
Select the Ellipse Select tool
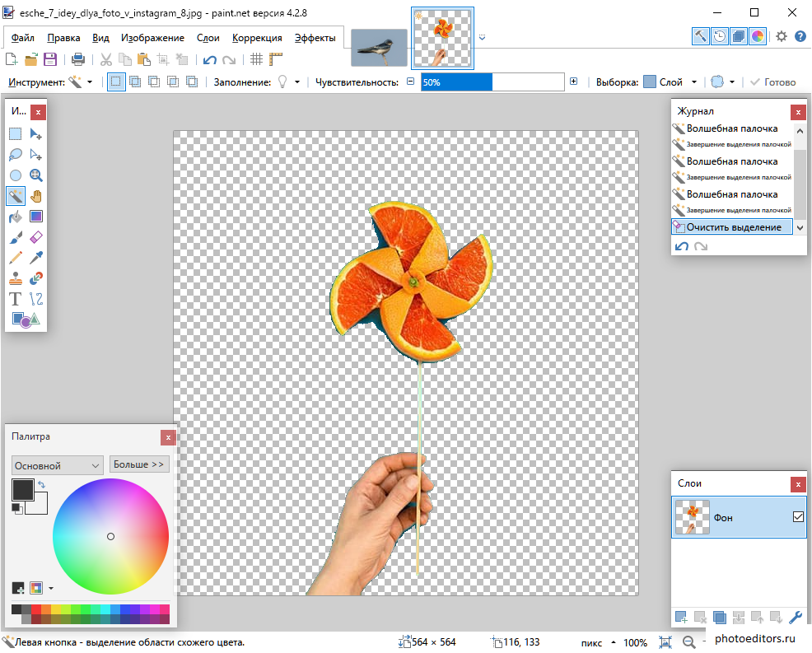point(16,175)
